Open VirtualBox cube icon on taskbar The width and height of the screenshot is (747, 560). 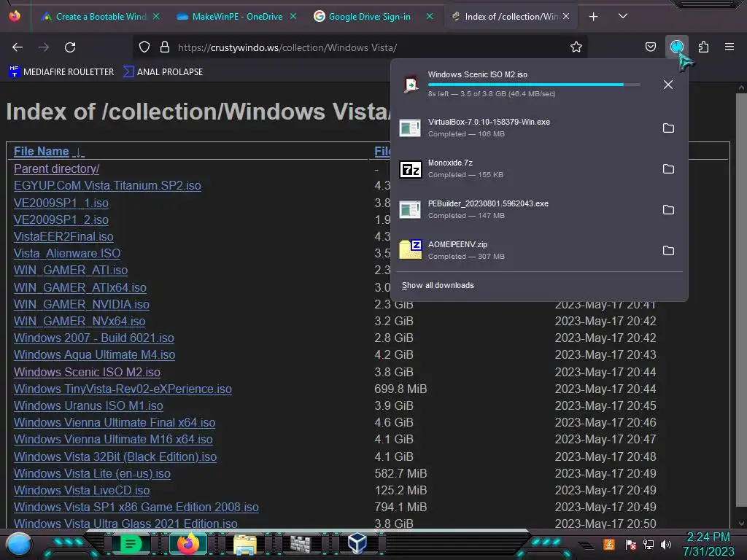coord(357,543)
